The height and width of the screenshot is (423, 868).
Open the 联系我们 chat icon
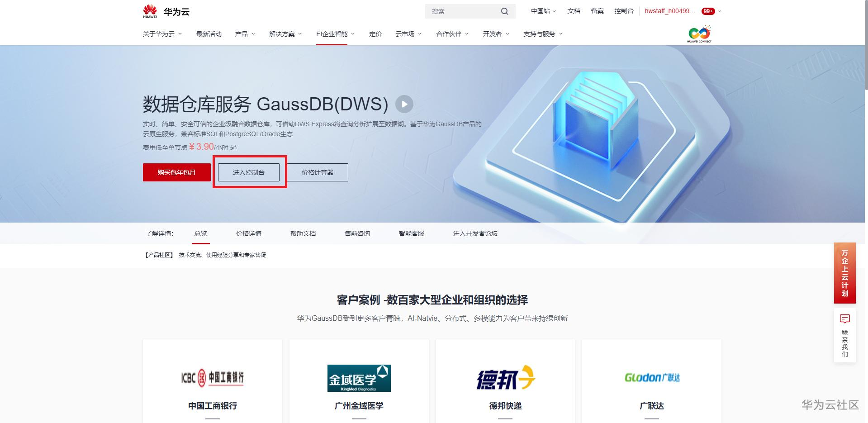coord(844,319)
